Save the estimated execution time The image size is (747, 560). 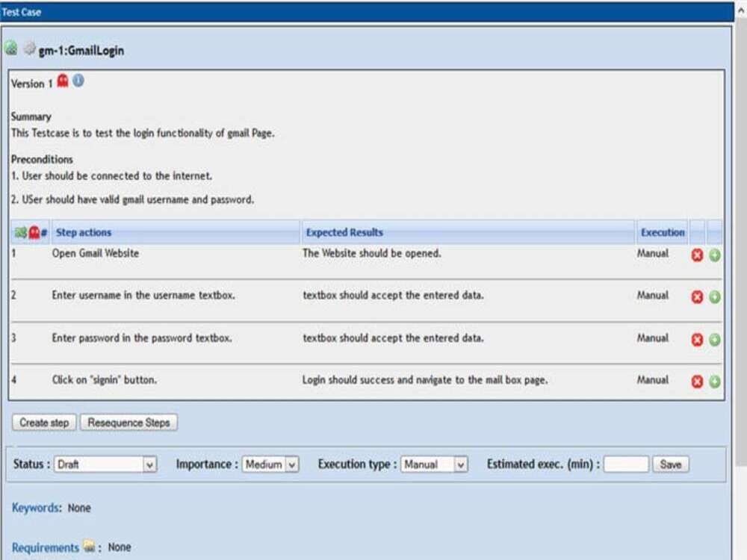point(671,464)
